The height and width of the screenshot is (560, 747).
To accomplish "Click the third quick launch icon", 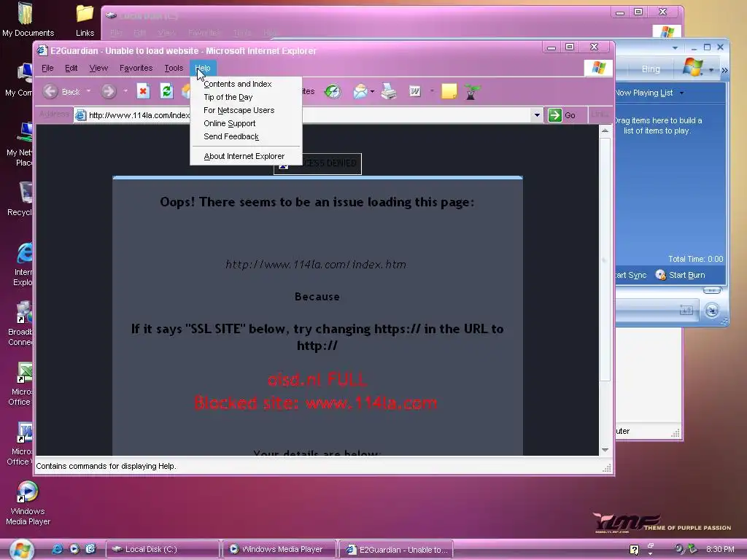I will (x=90, y=549).
